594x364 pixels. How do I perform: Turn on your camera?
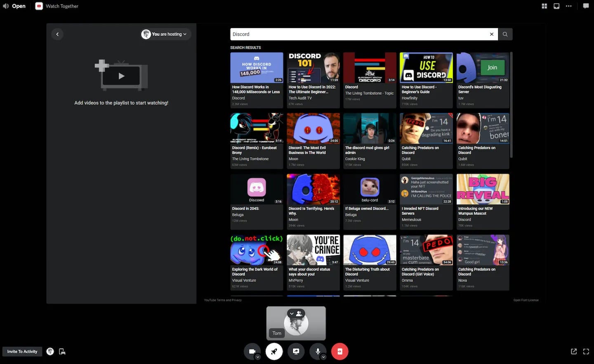pyautogui.click(x=252, y=351)
